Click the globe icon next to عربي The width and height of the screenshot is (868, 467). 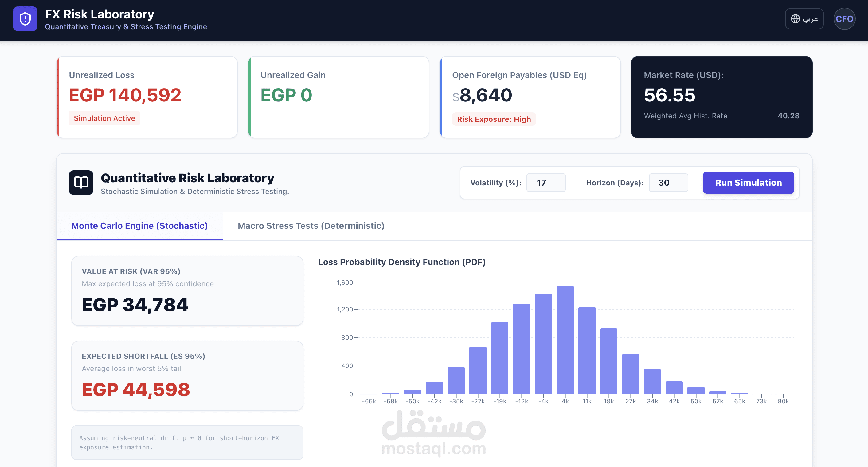click(796, 19)
